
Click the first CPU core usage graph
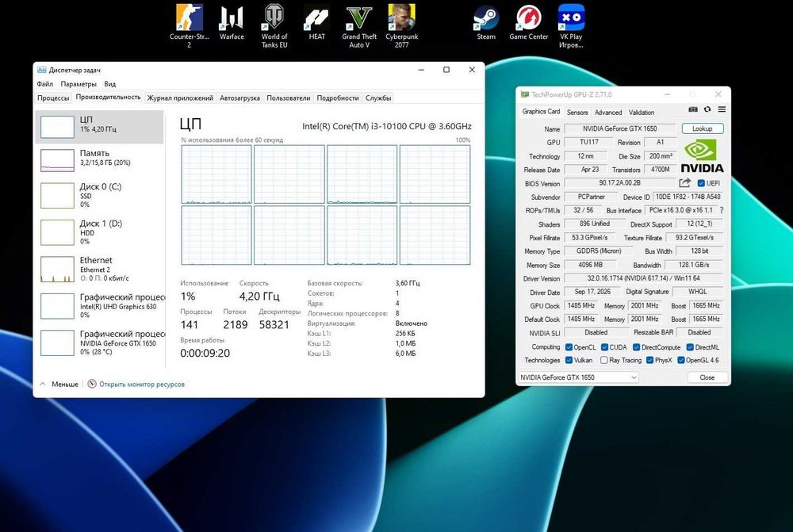tap(216, 174)
